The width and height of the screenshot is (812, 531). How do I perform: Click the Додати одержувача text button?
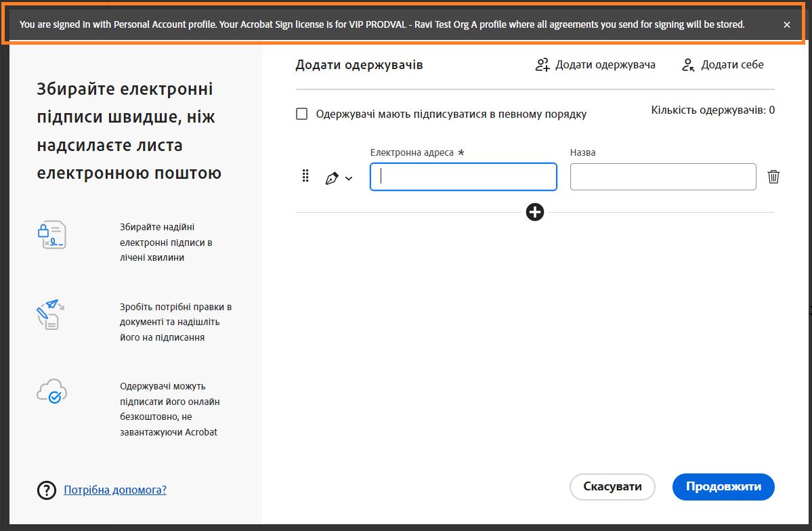[605, 65]
